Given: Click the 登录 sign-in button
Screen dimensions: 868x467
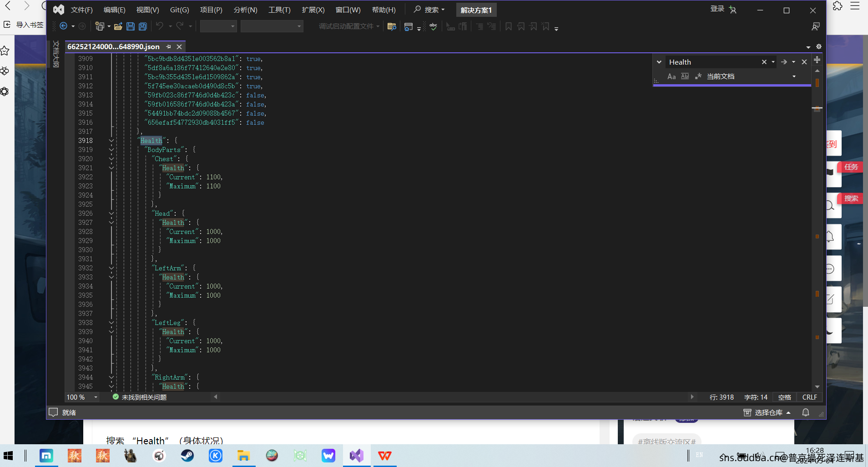Looking at the screenshot, I should click(x=717, y=9).
